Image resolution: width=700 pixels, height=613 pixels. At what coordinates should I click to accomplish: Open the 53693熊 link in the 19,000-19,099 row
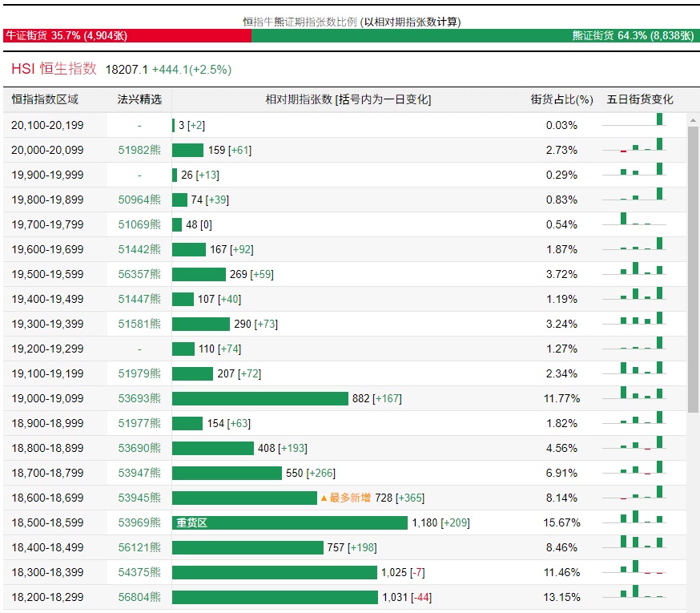[x=139, y=398]
